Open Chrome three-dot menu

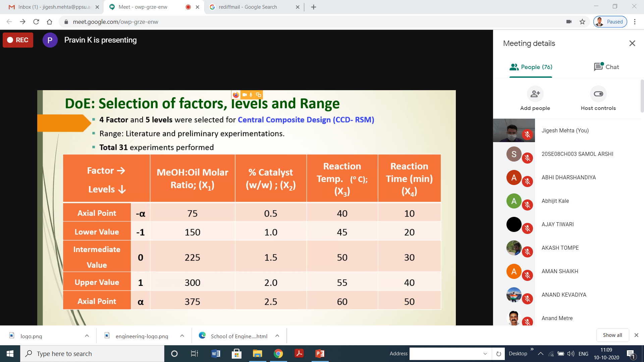(635, 22)
